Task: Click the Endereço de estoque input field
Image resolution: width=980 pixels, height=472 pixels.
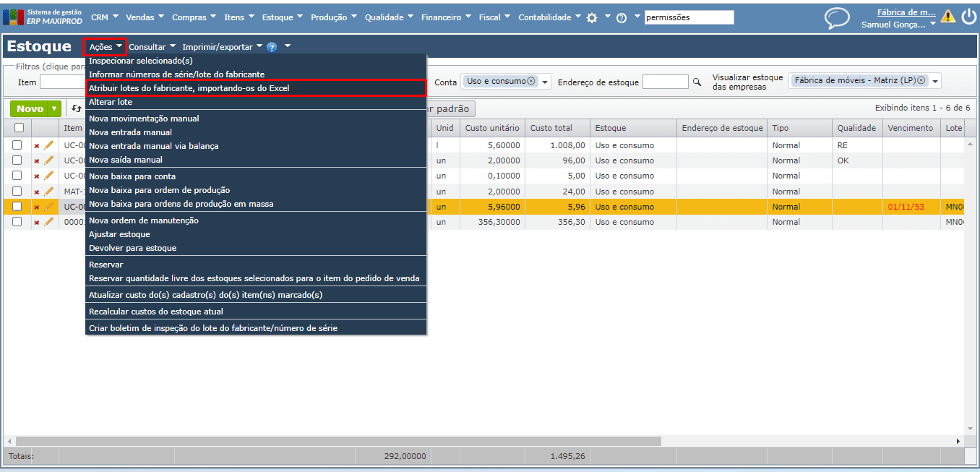Action: click(x=665, y=82)
